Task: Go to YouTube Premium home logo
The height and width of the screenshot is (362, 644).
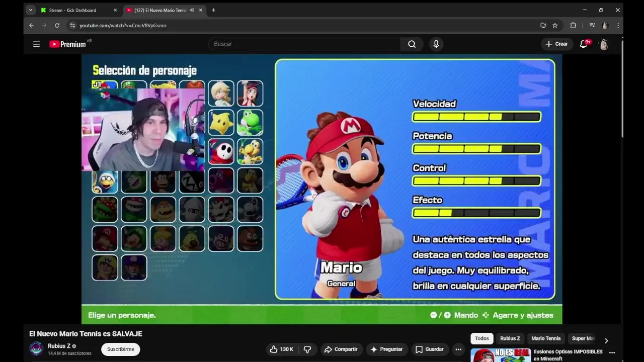Action: (x=68, y=44)
